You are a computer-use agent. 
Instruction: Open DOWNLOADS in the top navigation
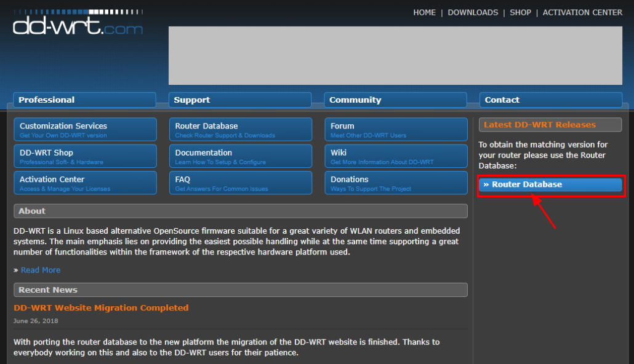tap(473, 12)
